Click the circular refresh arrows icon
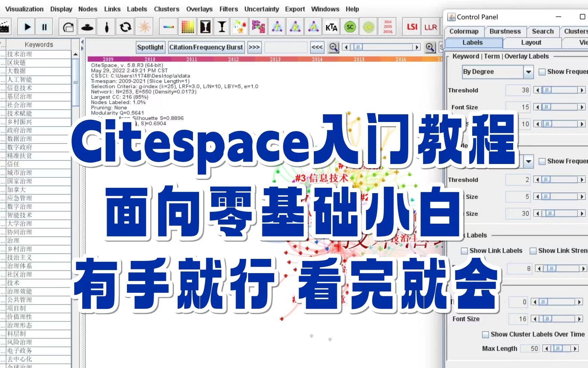Image resolution: width=588 pixels, height=368 pixels. [125, 27]
